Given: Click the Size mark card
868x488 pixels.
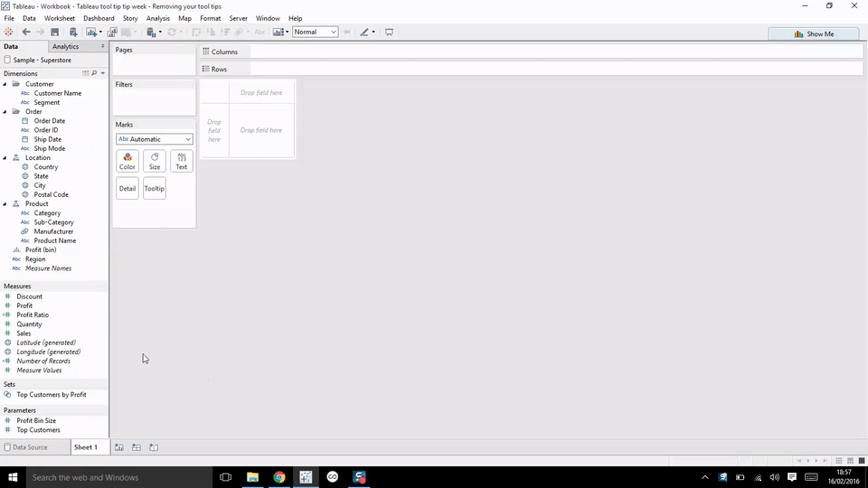Looking at the screenshot, I should point(155,161).
